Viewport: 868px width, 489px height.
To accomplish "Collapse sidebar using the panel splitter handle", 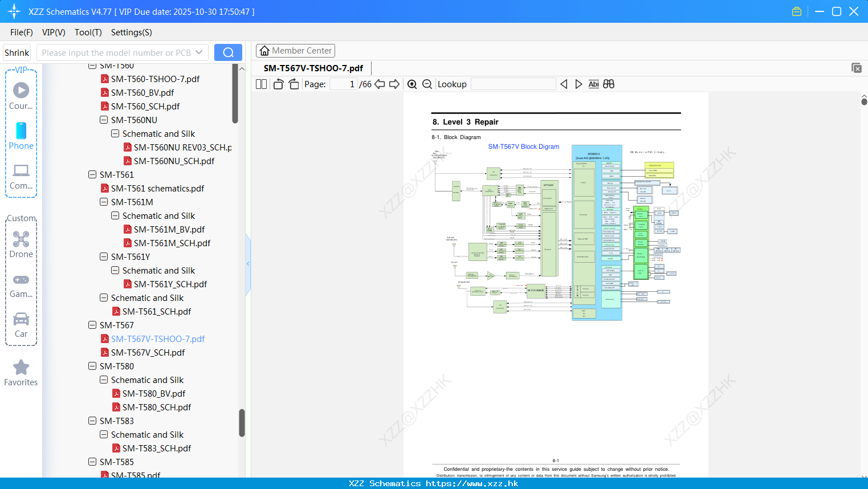I will [x=248, y=264].
